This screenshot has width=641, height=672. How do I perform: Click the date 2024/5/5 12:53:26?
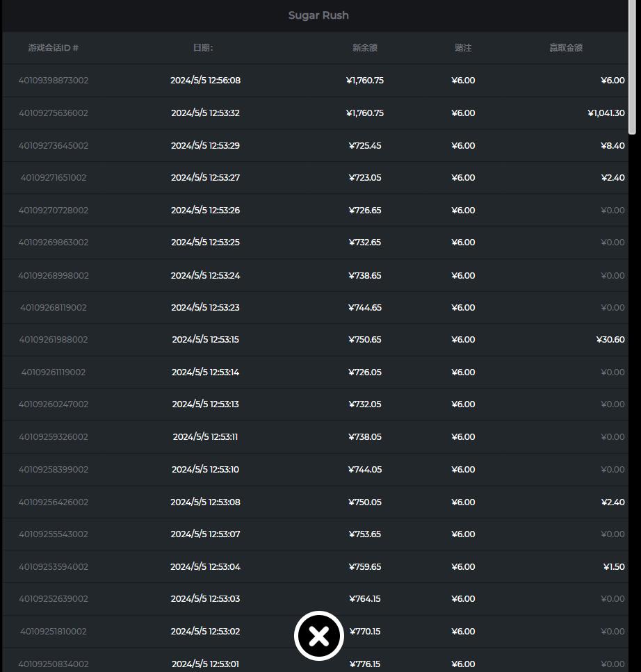point(205,210)
